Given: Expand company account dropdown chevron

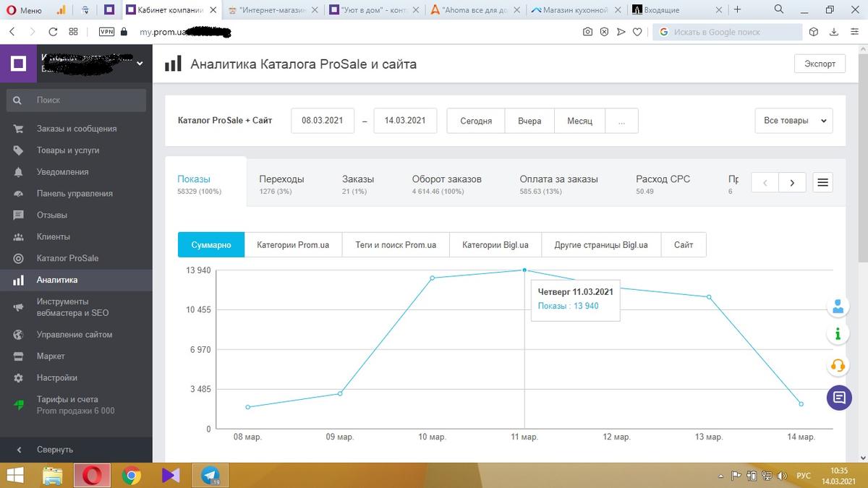Looking at the screenshot, I should tap(140, 64).
